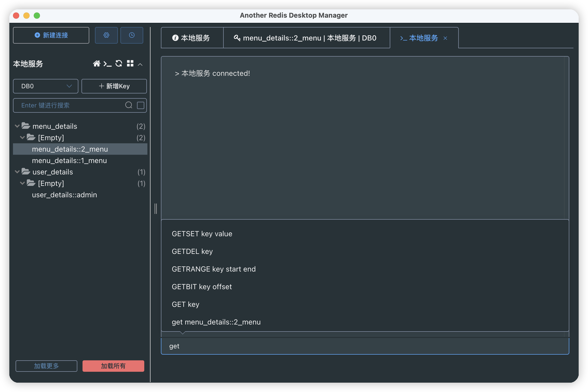
Task: Open settings with the gear icon
Action: coord(106,35)
